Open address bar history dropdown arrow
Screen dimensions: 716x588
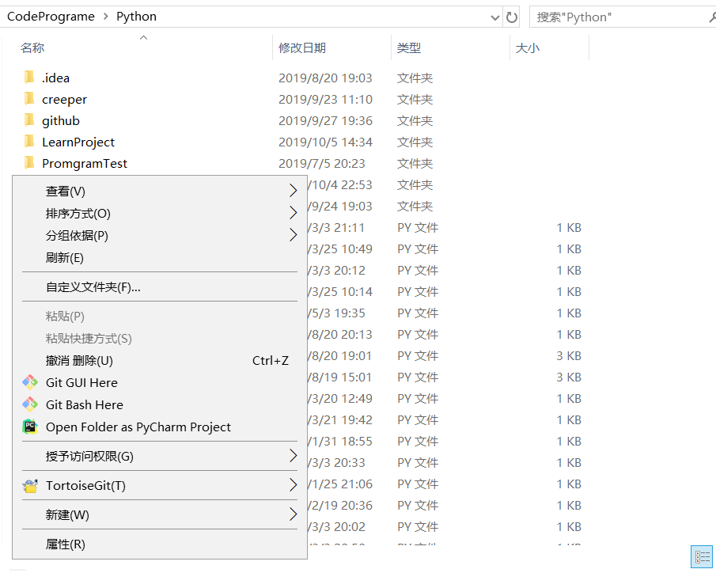click(495, 18)
